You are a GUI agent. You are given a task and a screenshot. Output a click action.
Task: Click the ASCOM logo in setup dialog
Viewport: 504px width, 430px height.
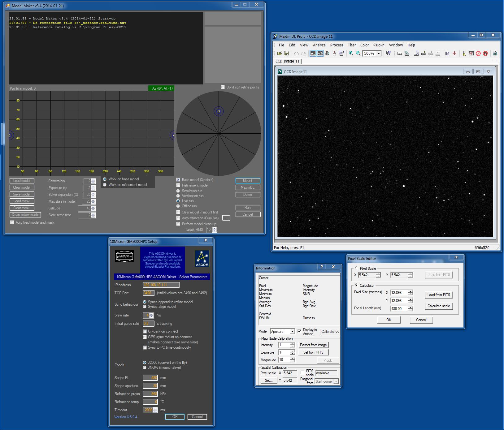coord(202,258)
